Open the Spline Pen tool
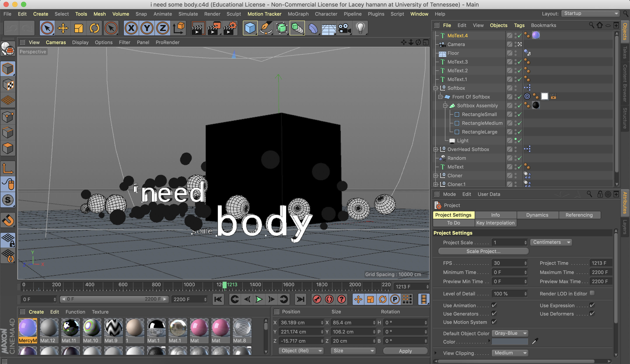 pyautogui.click(x=266, y=28)
